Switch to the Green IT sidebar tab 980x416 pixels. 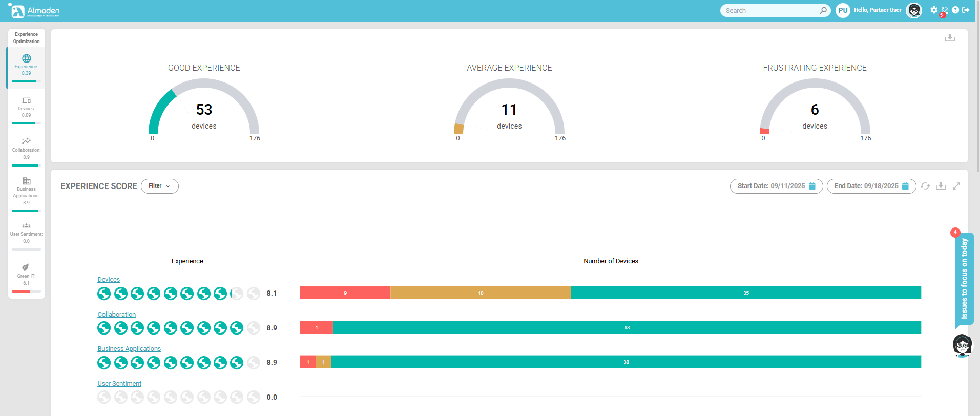tap(26, 276)
